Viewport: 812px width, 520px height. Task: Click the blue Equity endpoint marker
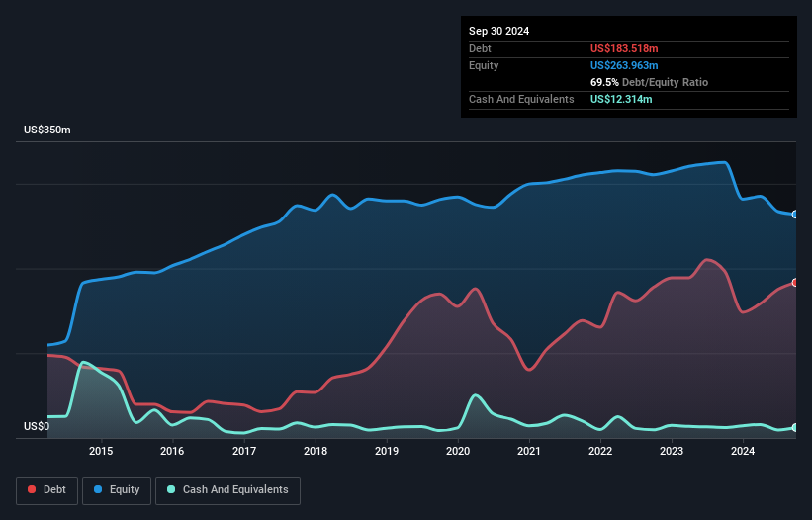[794, 215]
